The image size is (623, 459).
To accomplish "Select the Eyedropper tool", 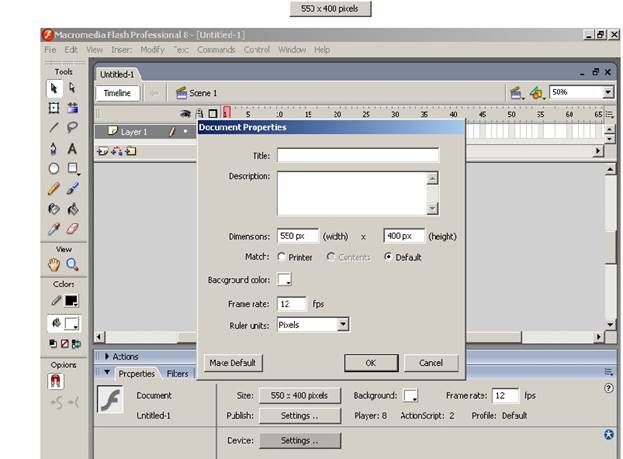I will tap(54, 229).
